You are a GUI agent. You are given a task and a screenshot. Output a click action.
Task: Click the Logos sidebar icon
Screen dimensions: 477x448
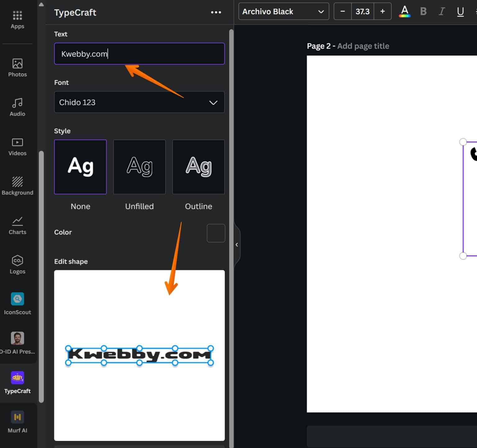(17, 264)
